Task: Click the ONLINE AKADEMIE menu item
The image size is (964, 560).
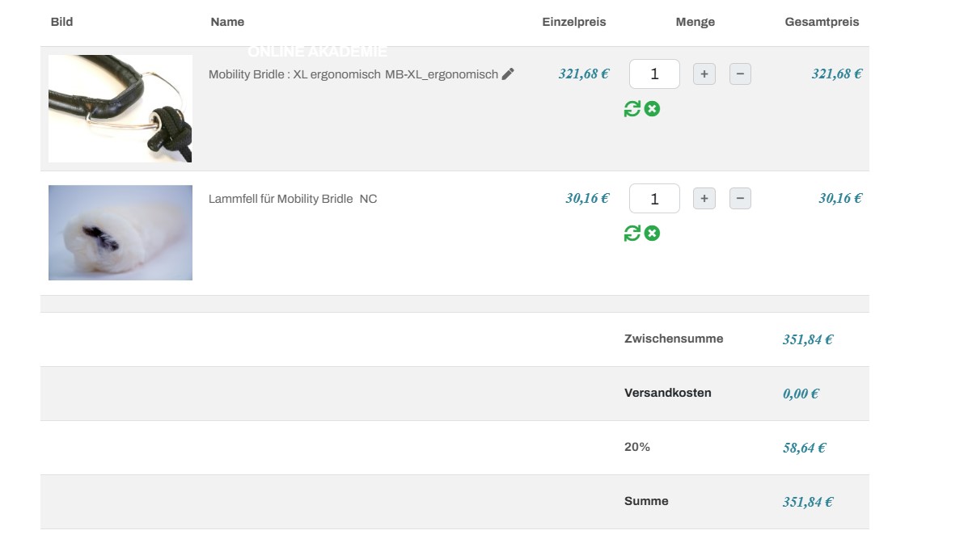Action: click(x=317, y=52)
